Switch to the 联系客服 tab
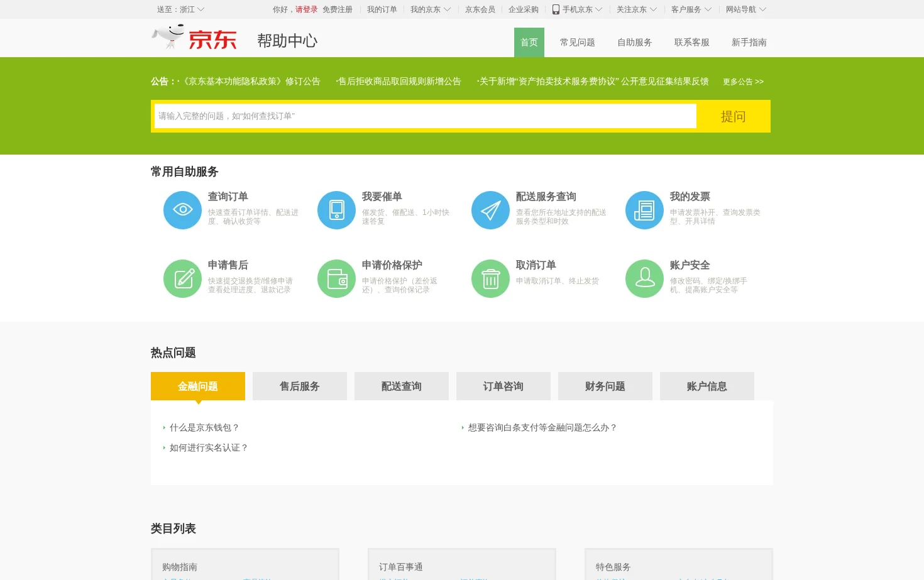924x580 pixels. (x=692, y=42)
